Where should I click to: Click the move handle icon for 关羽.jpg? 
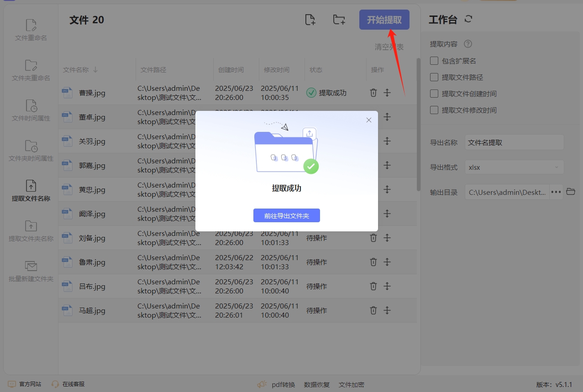coord(387,141)
